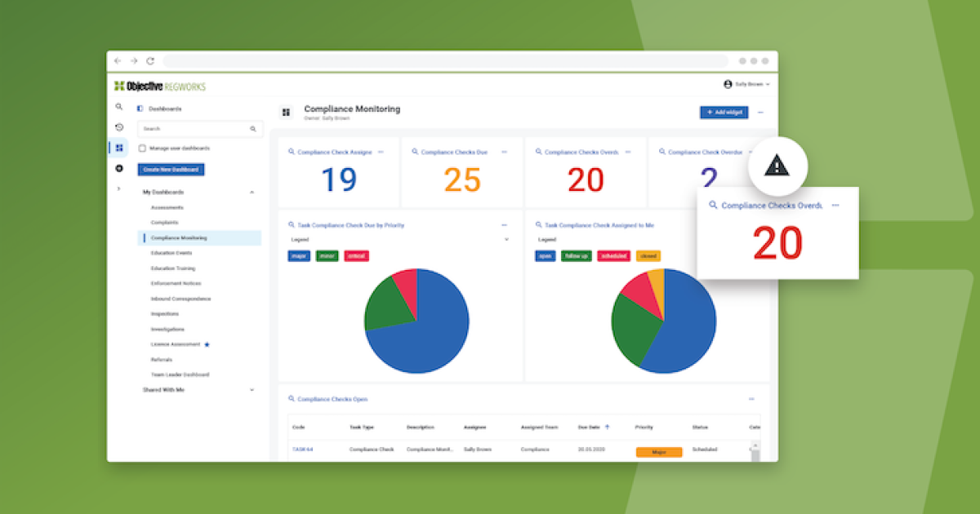Image resolution: width=980 pixels, height=514 pixels.
Task: Open the search icon in the left rail
Action: (119, 107)
